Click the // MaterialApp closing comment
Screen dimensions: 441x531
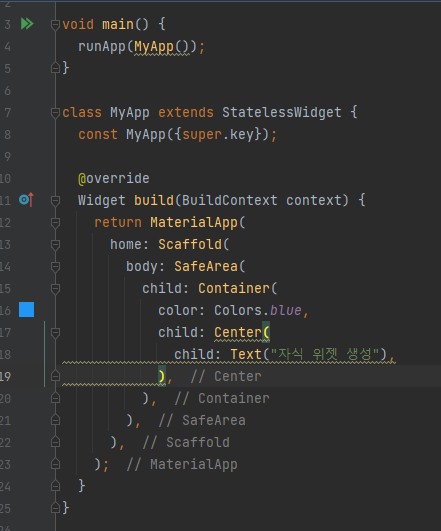(x=182, y=465)
